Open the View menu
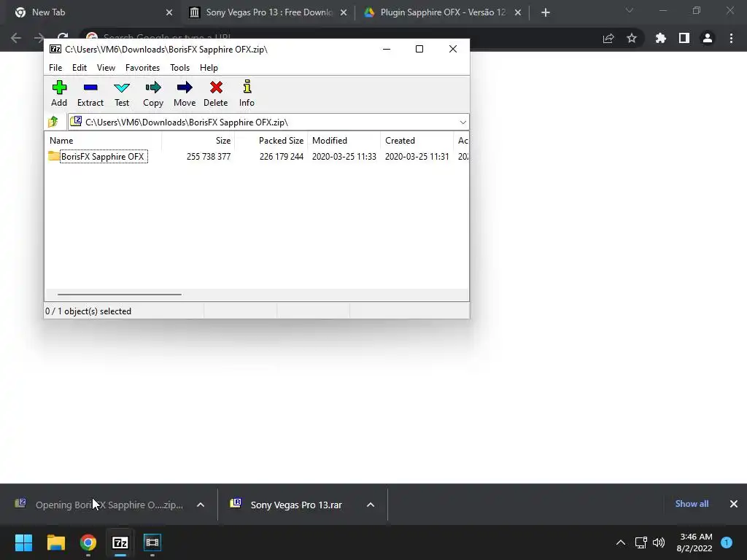 (x=106, y=68)
